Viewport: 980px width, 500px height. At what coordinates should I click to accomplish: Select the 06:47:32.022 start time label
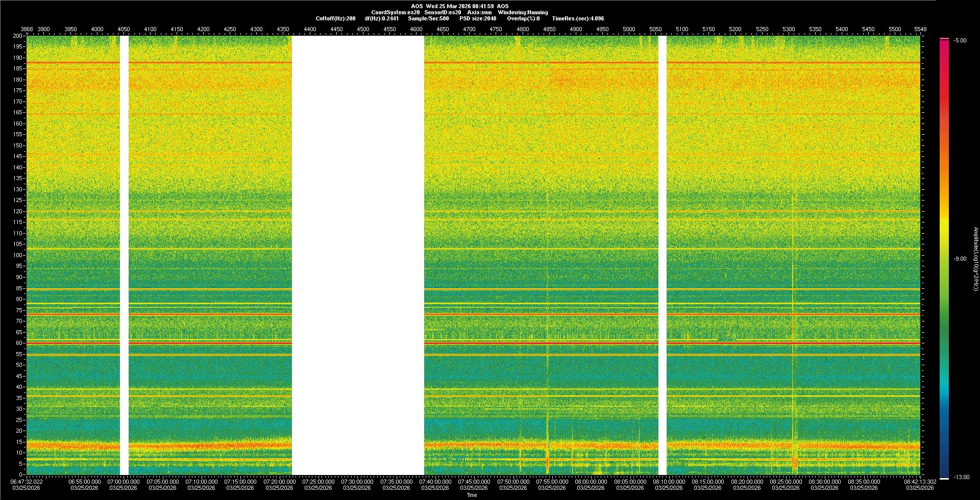(x=27, y=481)
